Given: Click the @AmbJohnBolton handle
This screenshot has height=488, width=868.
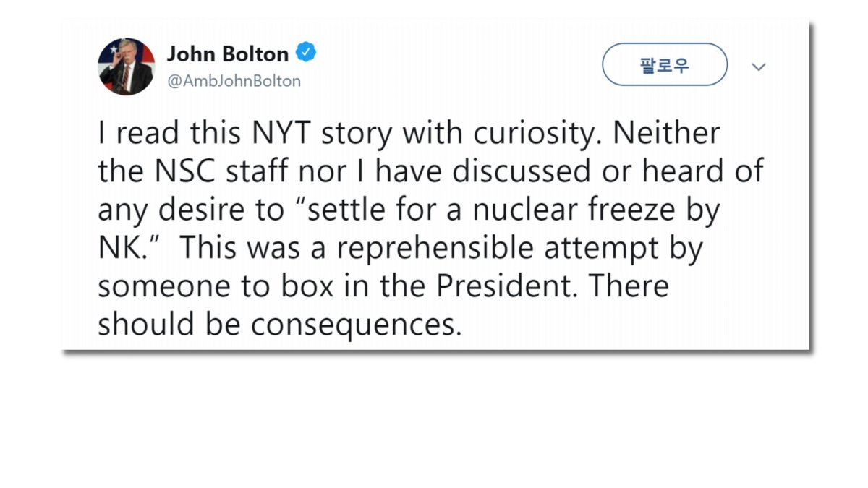Looking at the screenshot, I should click(234, 81).
